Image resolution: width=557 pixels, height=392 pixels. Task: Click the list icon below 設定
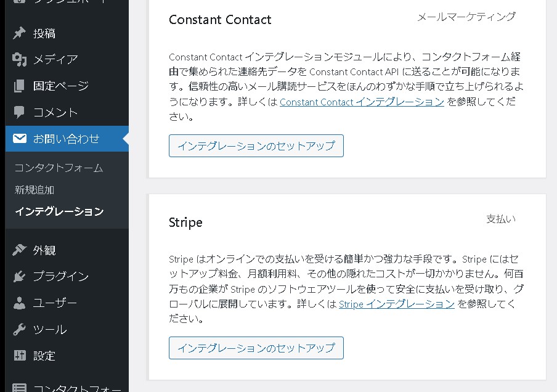tap(20, 387)
